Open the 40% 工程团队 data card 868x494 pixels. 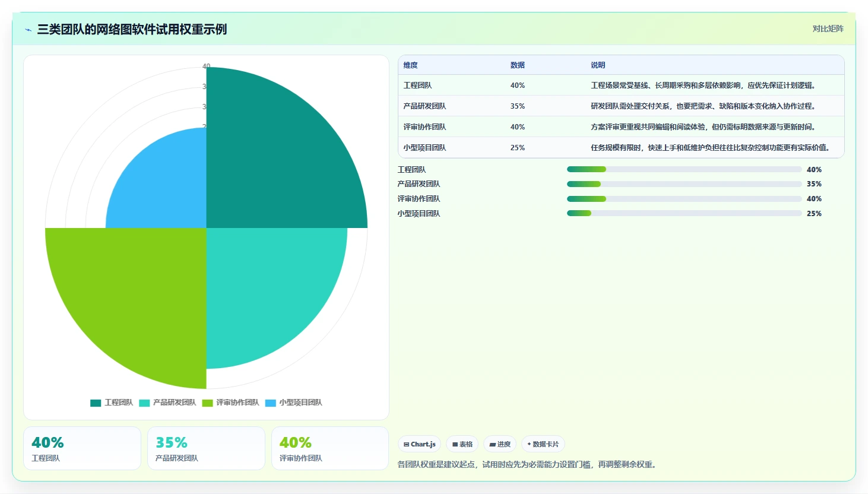coord(82,448)
